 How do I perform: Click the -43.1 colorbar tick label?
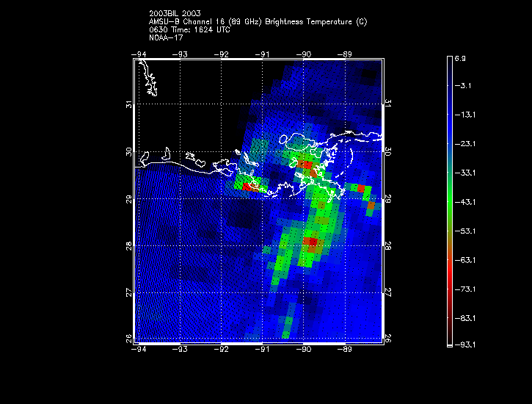pos(465,202)
